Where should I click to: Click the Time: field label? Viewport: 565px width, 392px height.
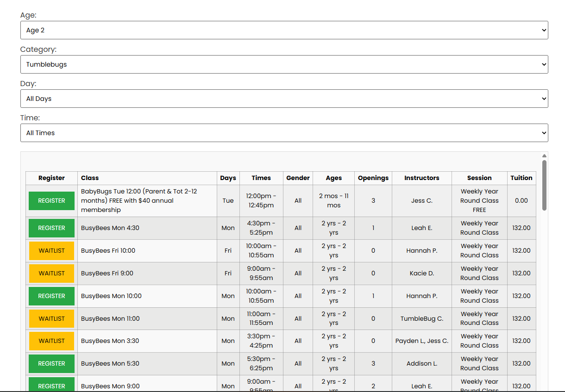30,118
